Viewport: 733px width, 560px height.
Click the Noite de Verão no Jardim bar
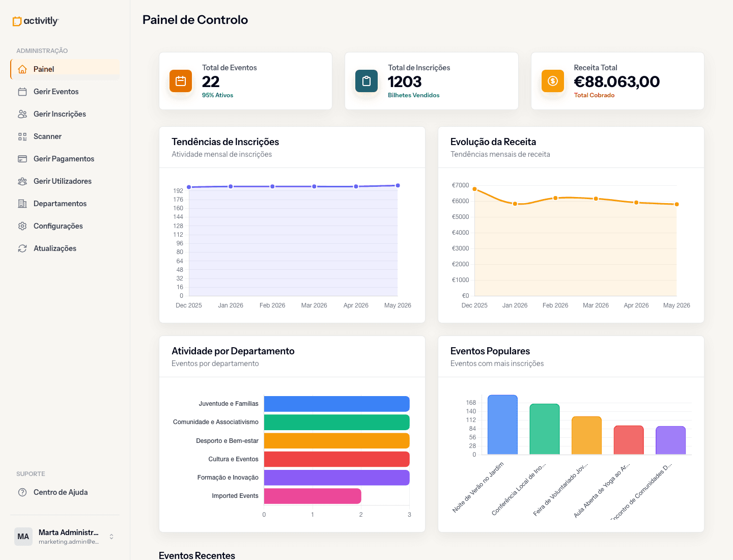[502, 425]
